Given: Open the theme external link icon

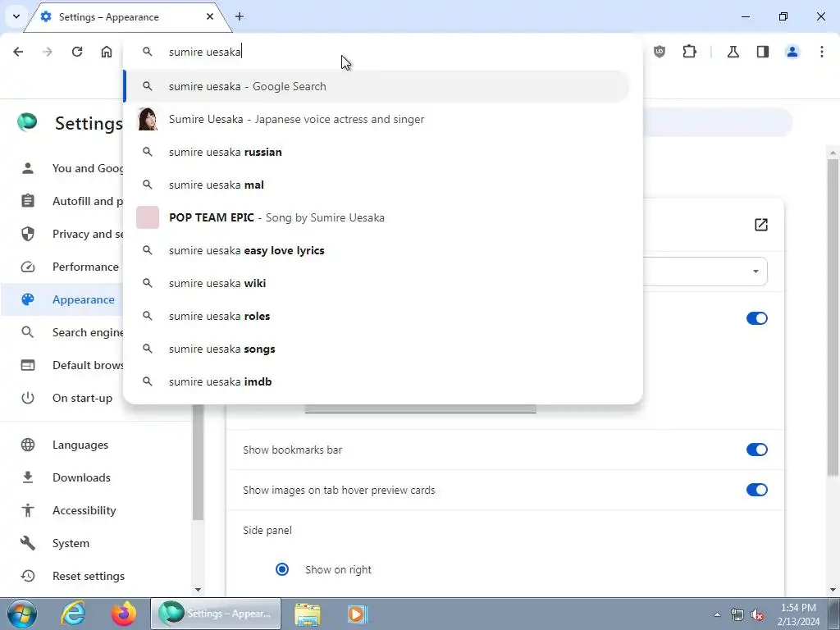Looking at the screenshot, I should point(760,225).
